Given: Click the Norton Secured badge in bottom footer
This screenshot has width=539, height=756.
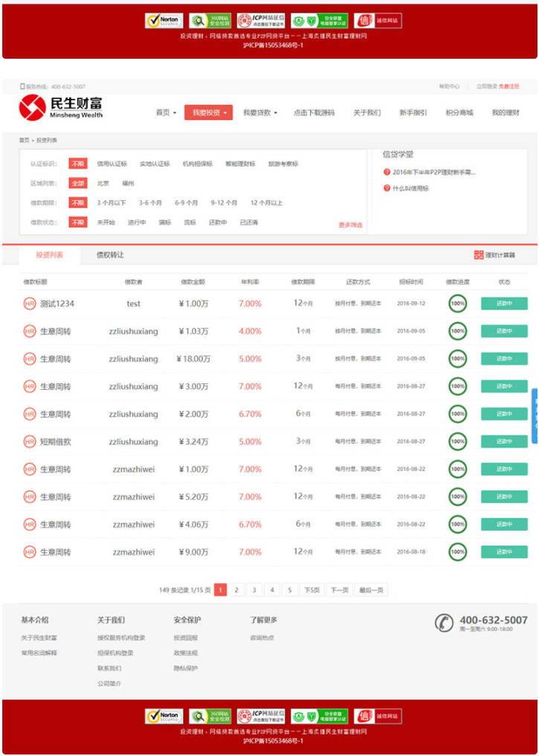Looking at the screenshot, I should point(164,716).
